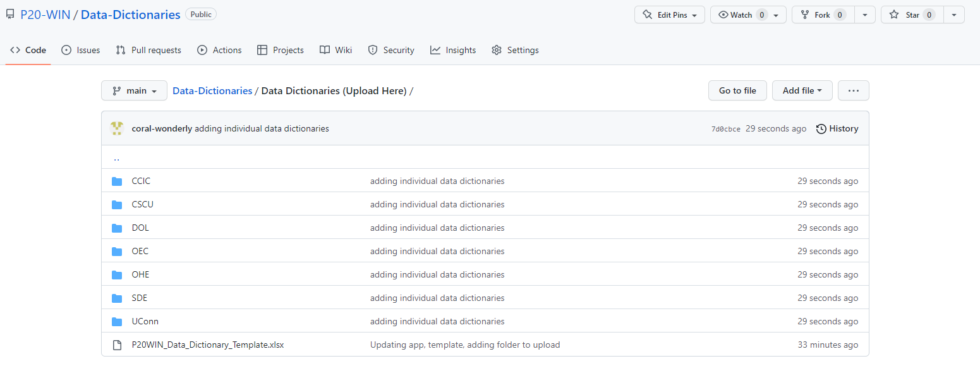Click the commit message in the DOL row
The width and height of the screenshot is (980, 385).
[x=437, y=228]
